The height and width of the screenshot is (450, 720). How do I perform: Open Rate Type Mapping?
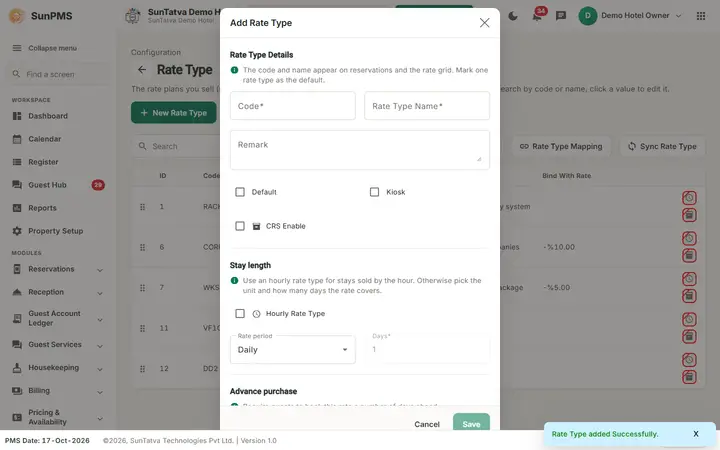pyautogui.click(x=561, y=146)
